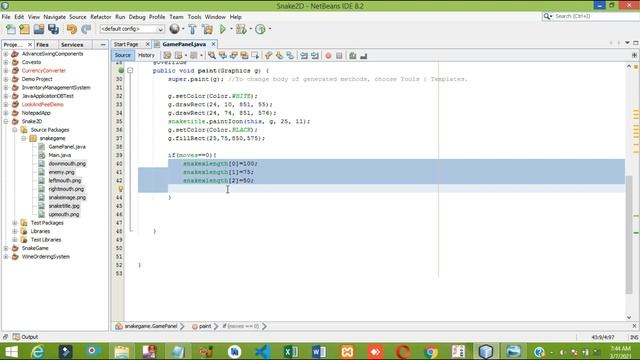
Task: Select GamePanel.java in project tree
Action: tap(67, 147)
